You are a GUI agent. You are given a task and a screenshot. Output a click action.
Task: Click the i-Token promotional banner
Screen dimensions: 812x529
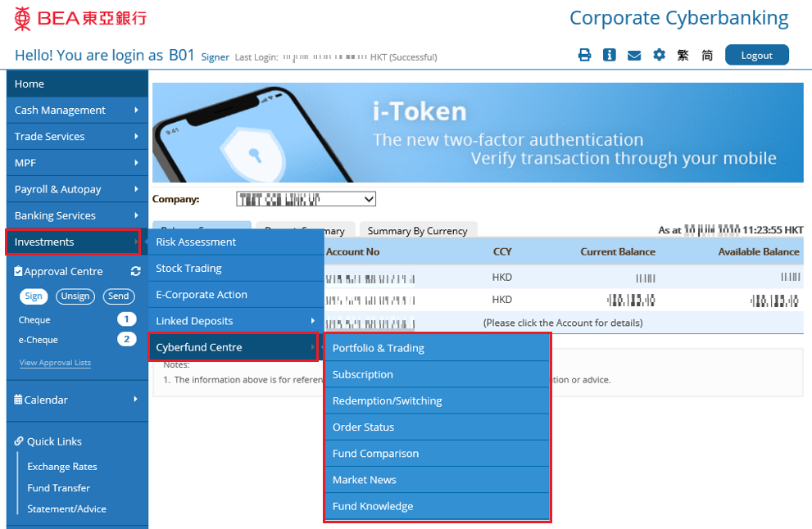(x=478, y=133)
